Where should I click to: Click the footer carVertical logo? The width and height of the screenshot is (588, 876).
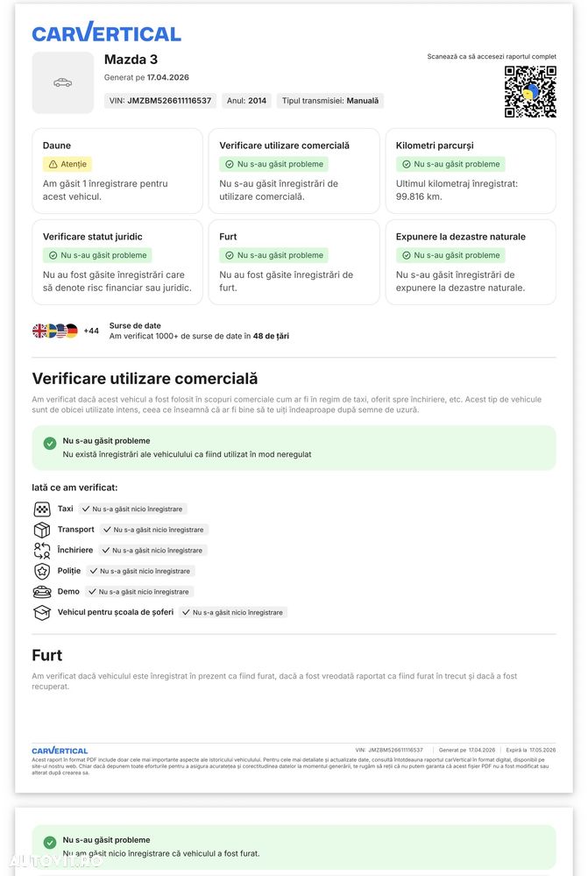pos(60,751)
